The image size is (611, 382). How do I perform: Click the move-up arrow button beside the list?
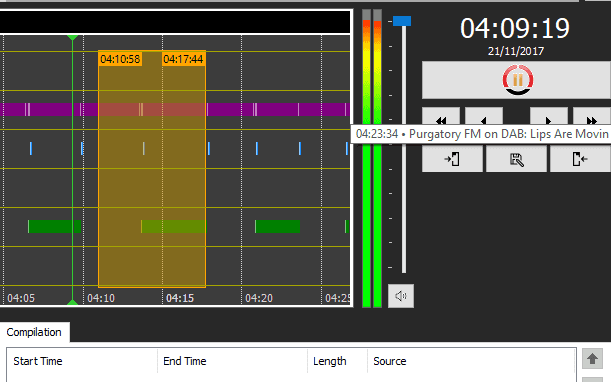coord(592,359)
